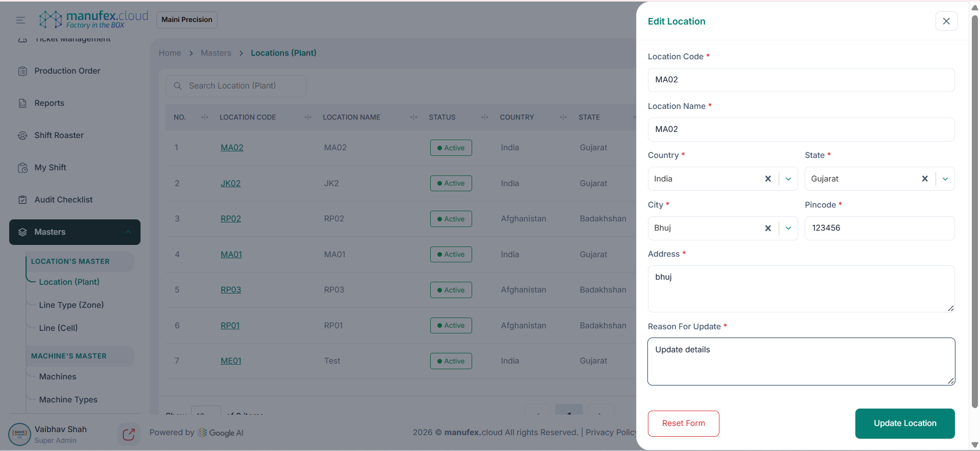Collapse the Masters menu section
This screenshot has width=980, height=451.
[x=128, y=232]
